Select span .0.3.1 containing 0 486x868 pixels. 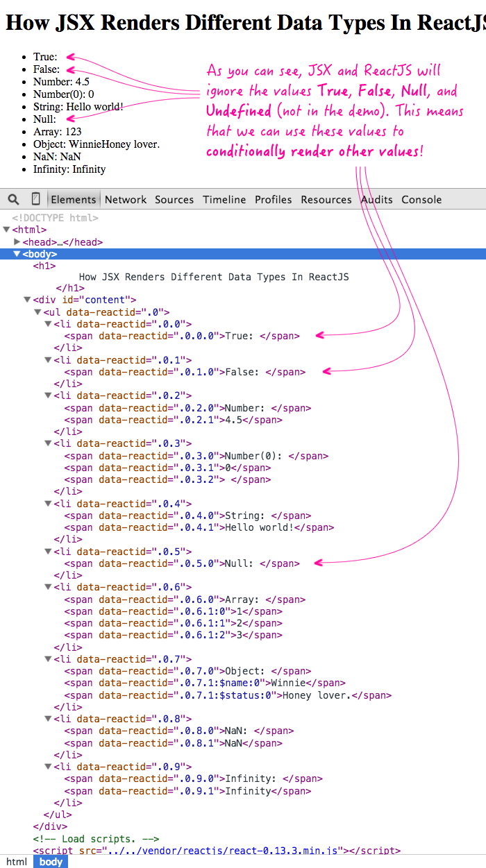point(167,468)
